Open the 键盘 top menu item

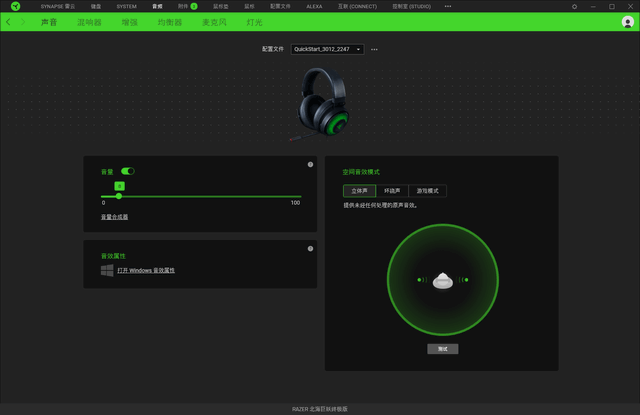click(x=96, y=7)
